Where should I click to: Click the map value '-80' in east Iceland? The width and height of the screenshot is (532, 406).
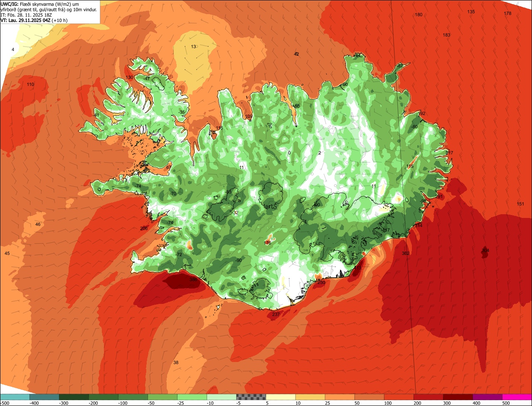pos(414,127)
